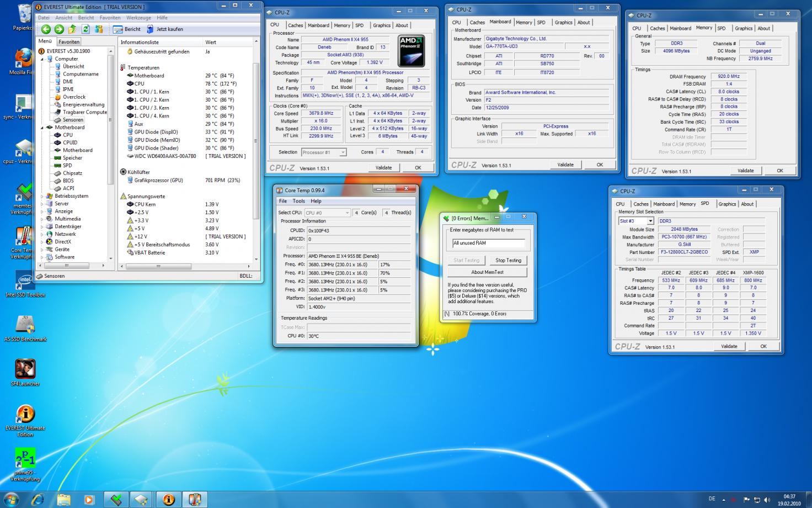812x508 pixels.
Task: Open Caches tab in CPU-Z processor window
Action: pyautogui.click(x=295, y=25)
